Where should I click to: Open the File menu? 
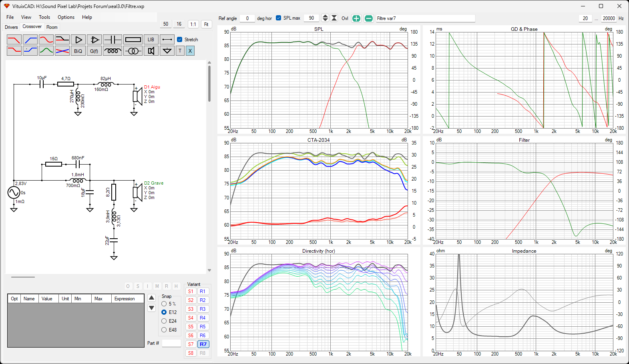coord(10,17)
